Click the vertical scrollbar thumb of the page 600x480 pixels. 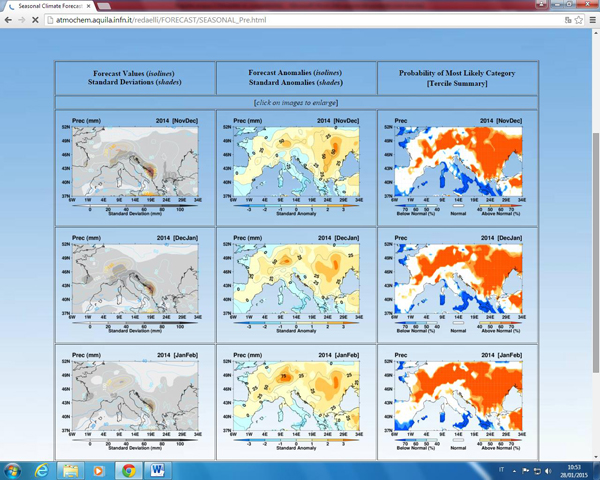pyautogui.click(x=596, y=252)
